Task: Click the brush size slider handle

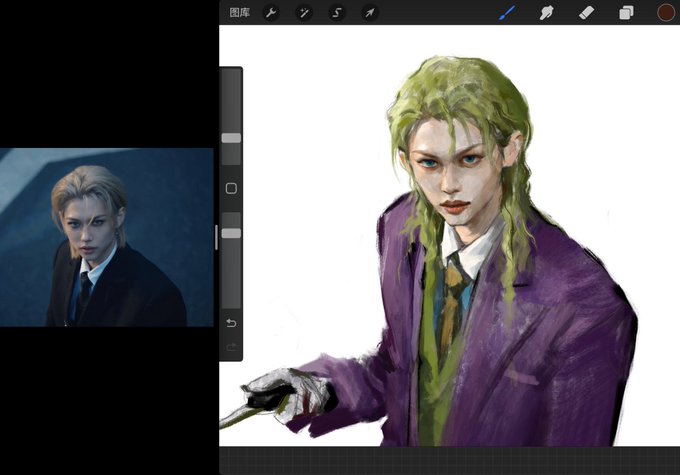Action: [231, 138]
